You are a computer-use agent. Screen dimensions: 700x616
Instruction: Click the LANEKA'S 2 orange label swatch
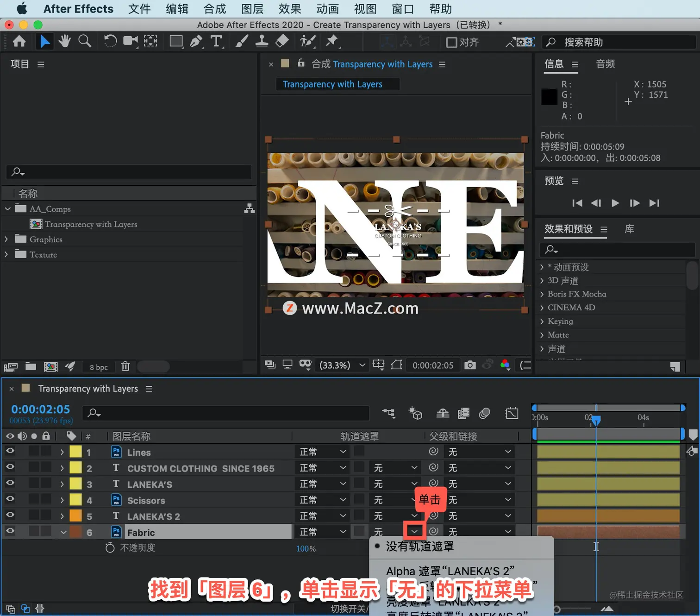coord(75,515)
